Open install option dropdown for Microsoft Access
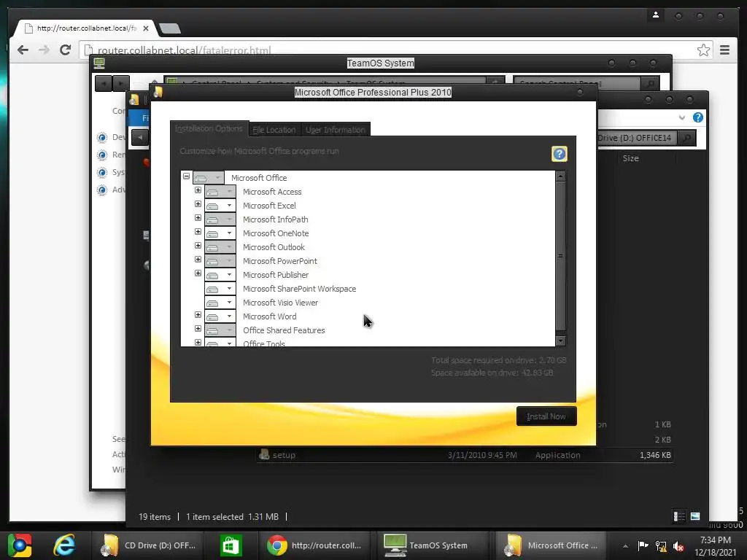Image resolution: width=747 pixels, height=560 pixels. [220, 192]
